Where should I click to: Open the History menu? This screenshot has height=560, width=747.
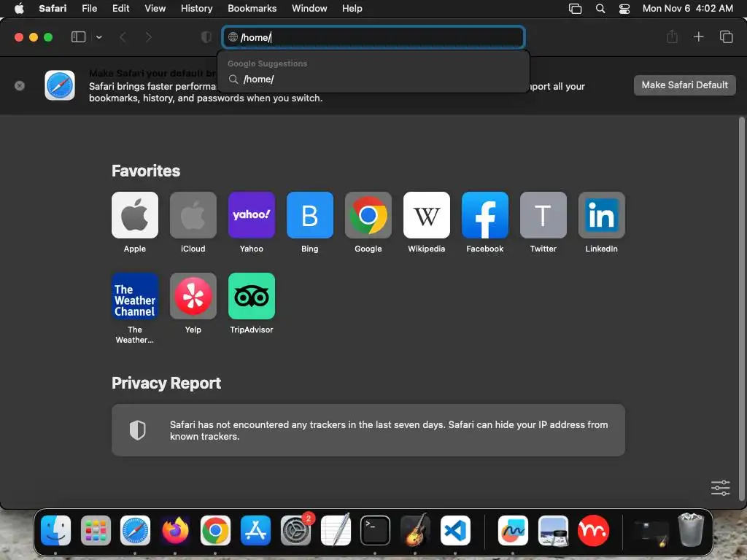point(196,8)
